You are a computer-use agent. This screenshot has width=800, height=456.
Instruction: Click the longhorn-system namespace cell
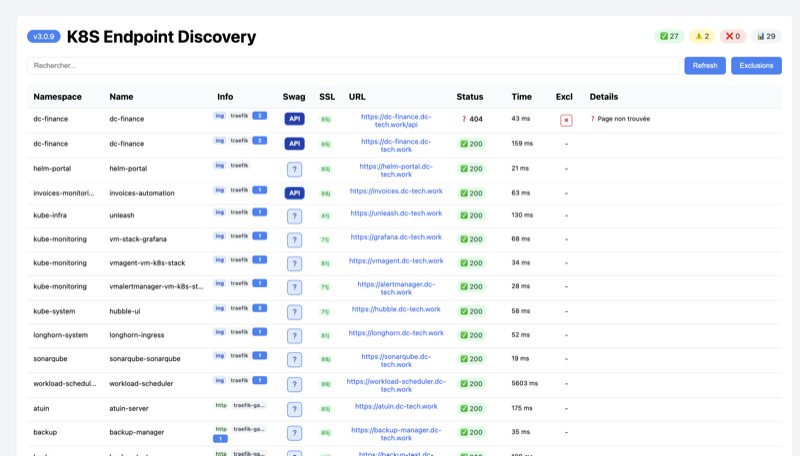coord(60,335)
